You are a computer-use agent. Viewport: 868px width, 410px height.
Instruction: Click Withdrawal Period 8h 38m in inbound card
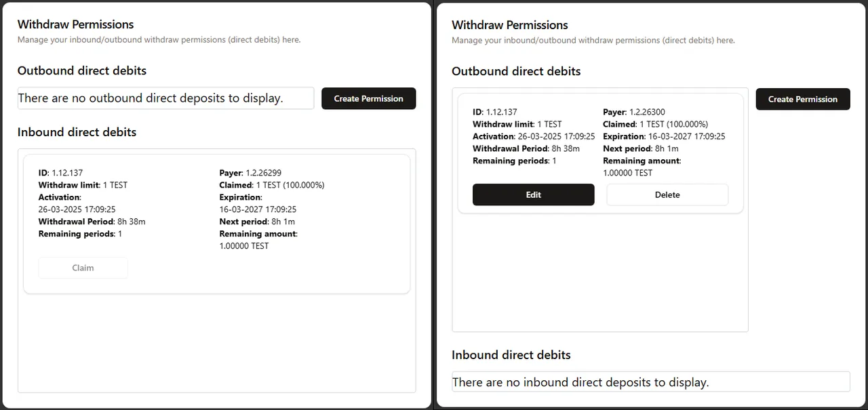(x=92, y=222)
